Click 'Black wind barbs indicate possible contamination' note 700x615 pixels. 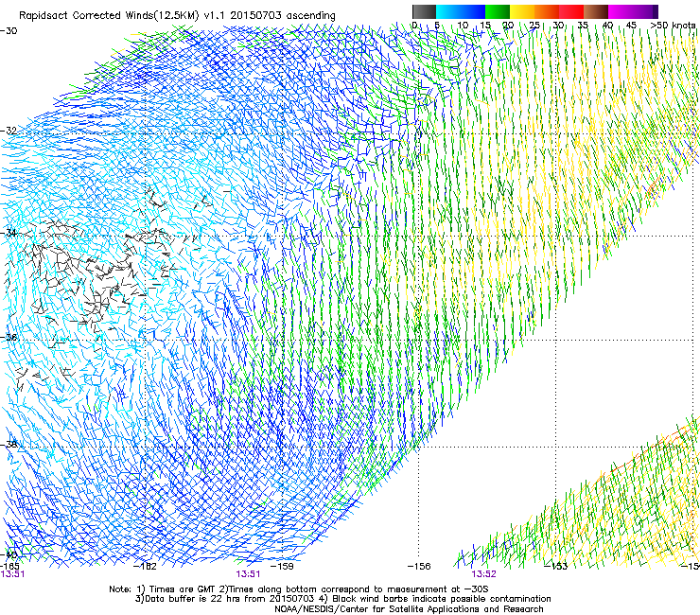pyautogui.click(x=442, y=599)
